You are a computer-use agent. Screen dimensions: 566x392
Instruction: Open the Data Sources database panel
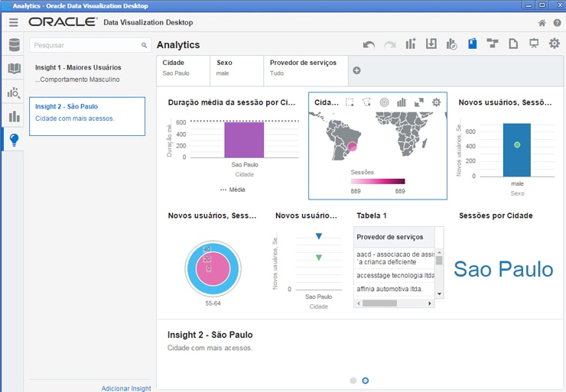[x=14, y=45]
